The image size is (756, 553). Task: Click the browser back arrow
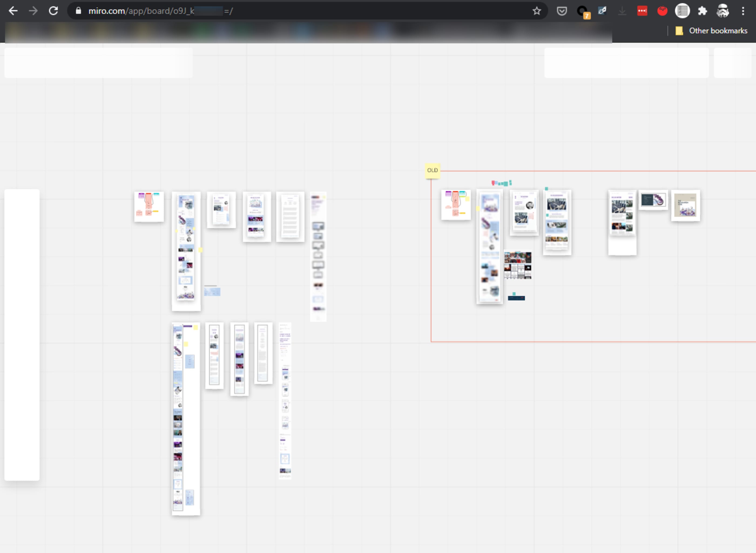[13, 11]
